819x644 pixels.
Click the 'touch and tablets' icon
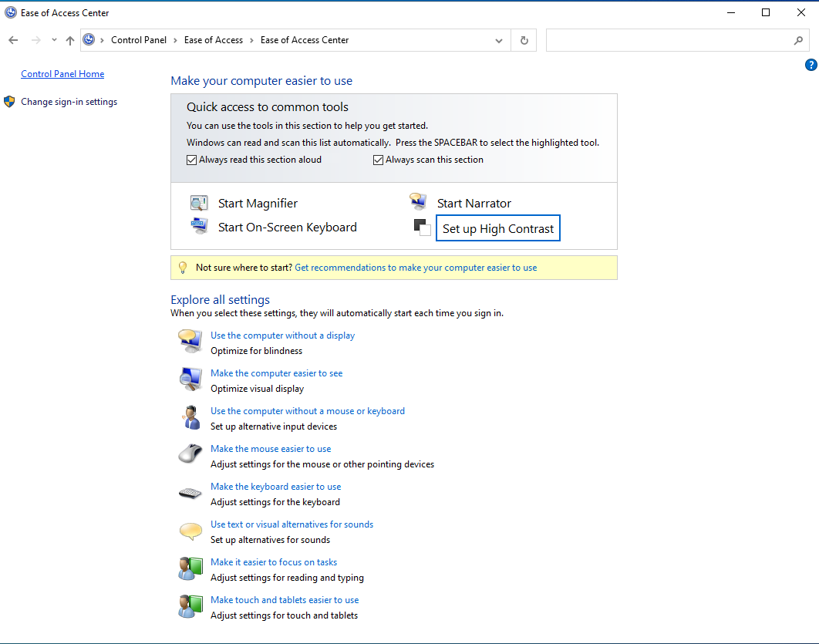(190, 606)
